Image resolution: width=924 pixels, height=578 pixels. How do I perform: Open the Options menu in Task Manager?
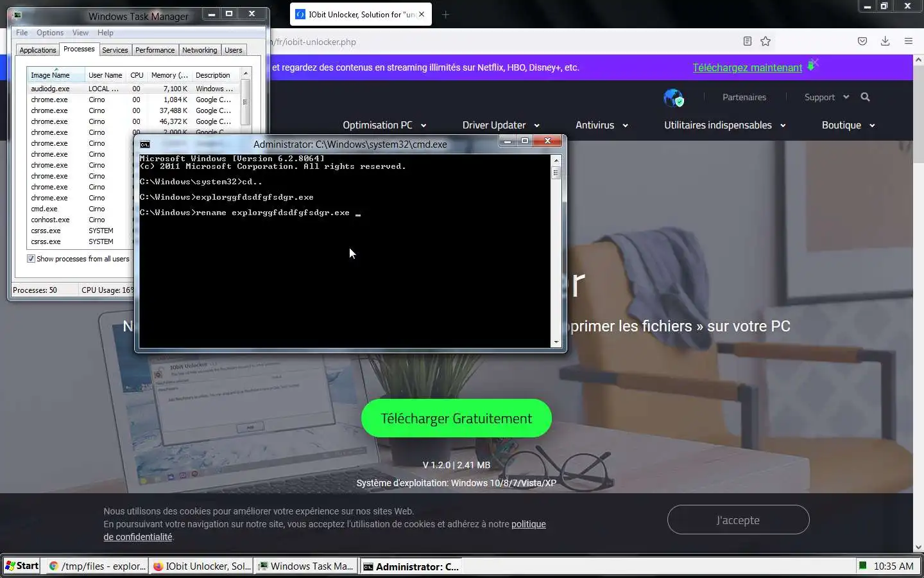coord(50,33)
